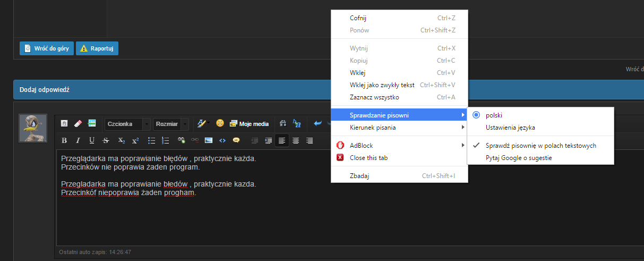Click the special BBCode icon beside eraser
The image size is (644, 261).
(92, 123)
